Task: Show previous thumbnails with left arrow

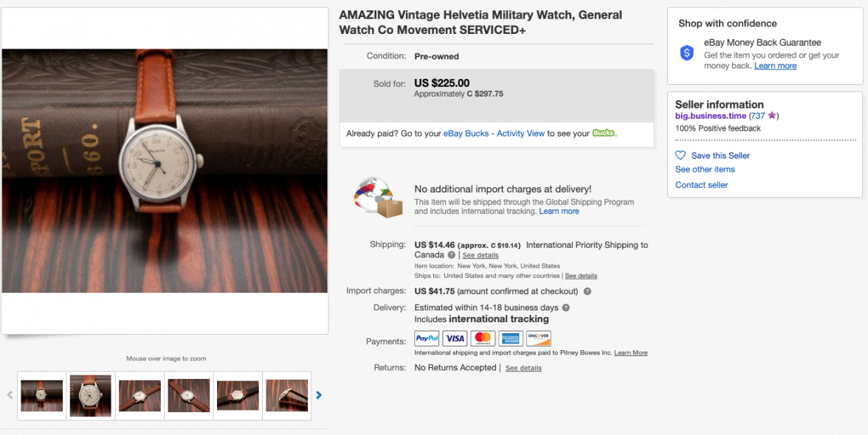Action: (x=10, y=395)
